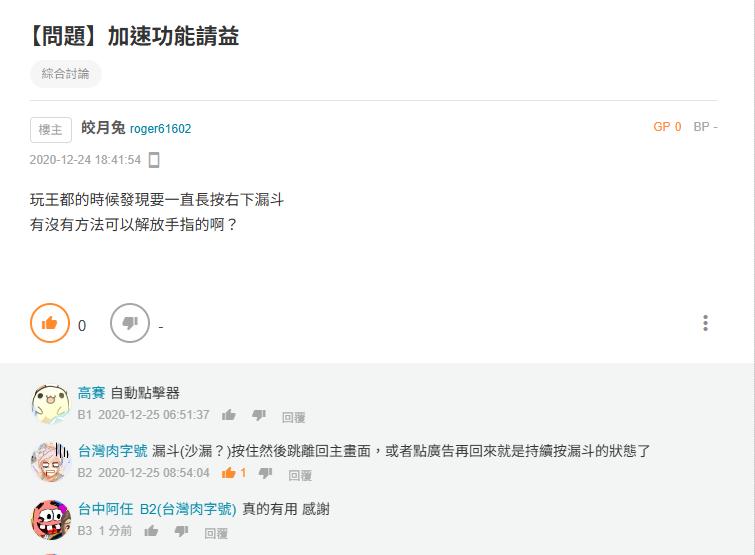Downvote comment B2 by 台灣肉字號

coord(266,473)
